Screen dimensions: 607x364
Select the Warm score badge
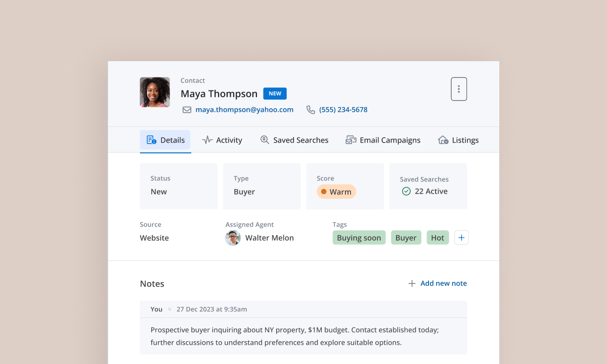tap(336, 192)
